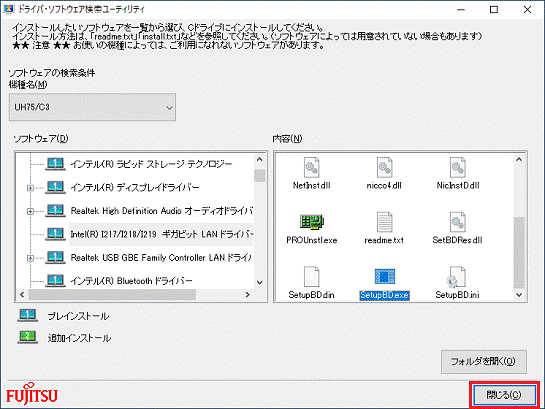Select Realtek High Definition Audio driver text
Viewport: 545px width, 409px height.
[162, 211]
